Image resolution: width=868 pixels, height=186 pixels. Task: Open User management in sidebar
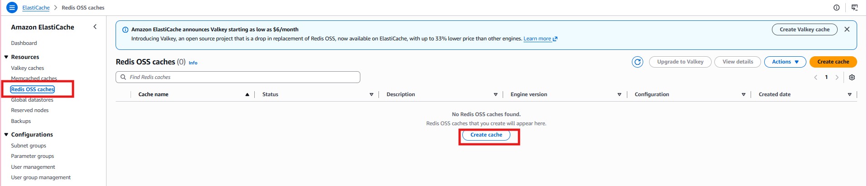(x=33, y=167)
